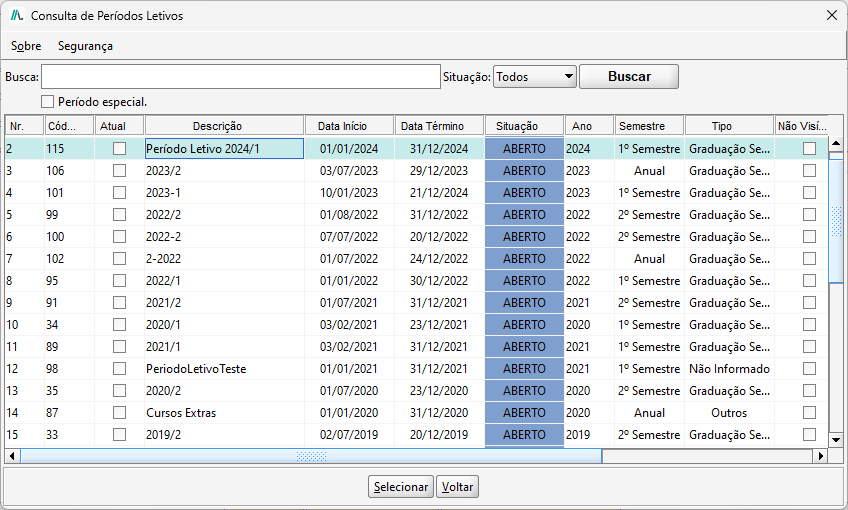The image size is (848, 510).
Task: Click the horizontal scrollbar right arrow
Action: (x=821, y=456)
